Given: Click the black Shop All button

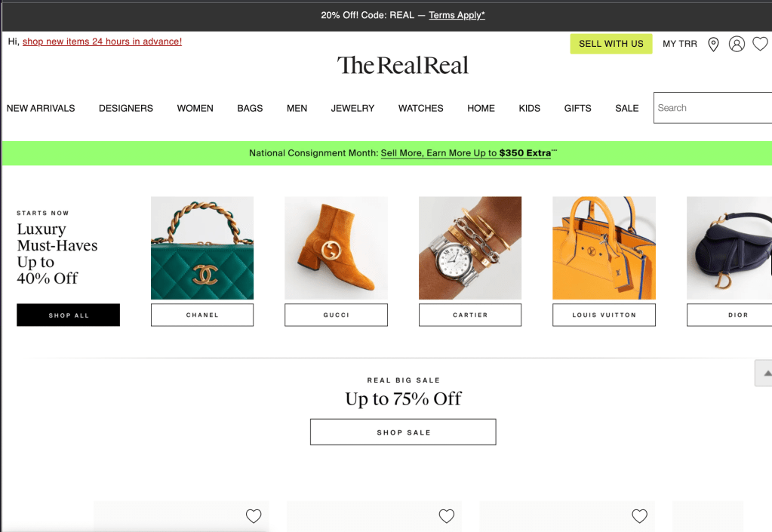Looking at the screenshot, I should [69, 315].
